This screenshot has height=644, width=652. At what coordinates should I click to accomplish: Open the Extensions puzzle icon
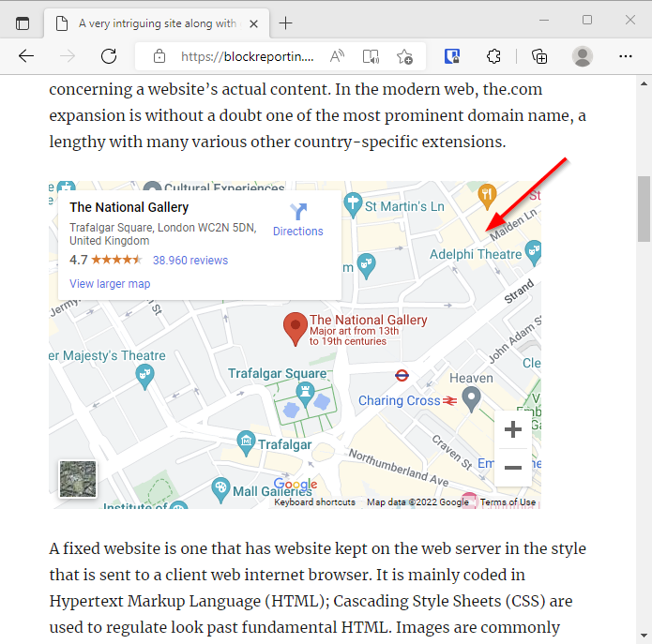[x=493, y=56]
